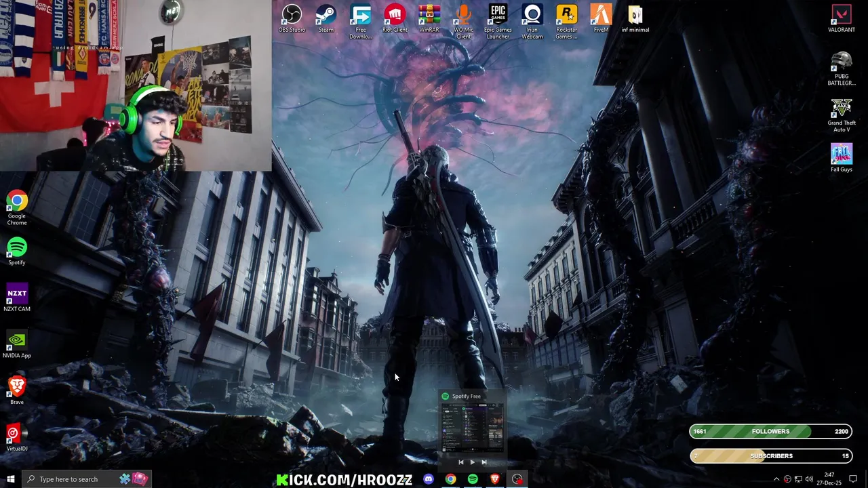Select the Fall Guys desktop icon
Screen dimensions: 868x488
(842, 158)
